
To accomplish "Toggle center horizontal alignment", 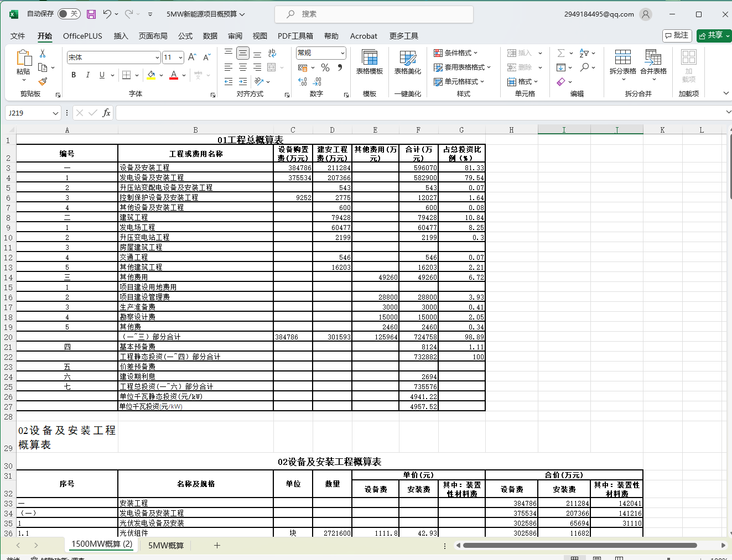I will tap(243, 67).
